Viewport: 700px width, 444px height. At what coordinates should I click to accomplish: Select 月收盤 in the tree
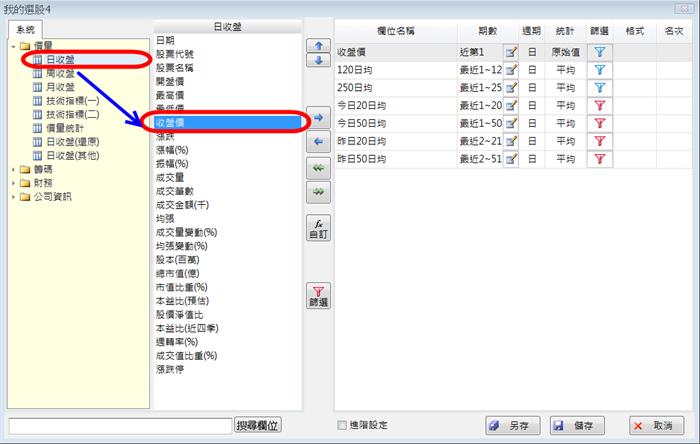coord(60,87)
